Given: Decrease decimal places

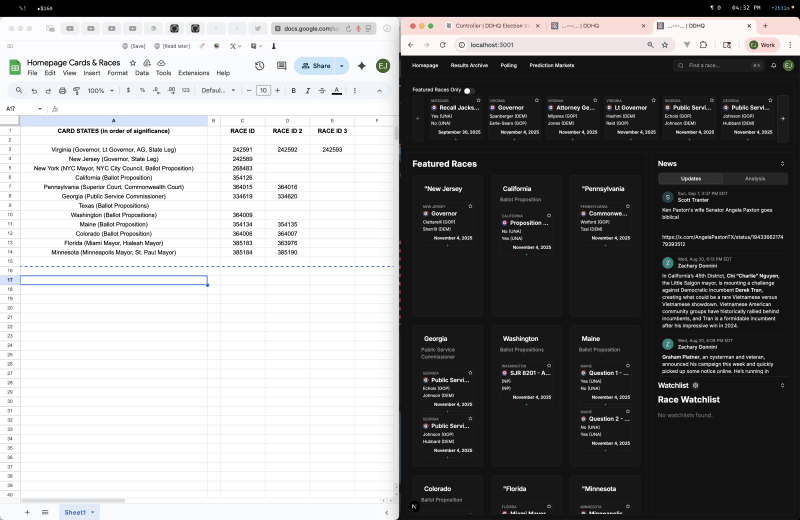Looking at the screenshot, I should 157,90.
